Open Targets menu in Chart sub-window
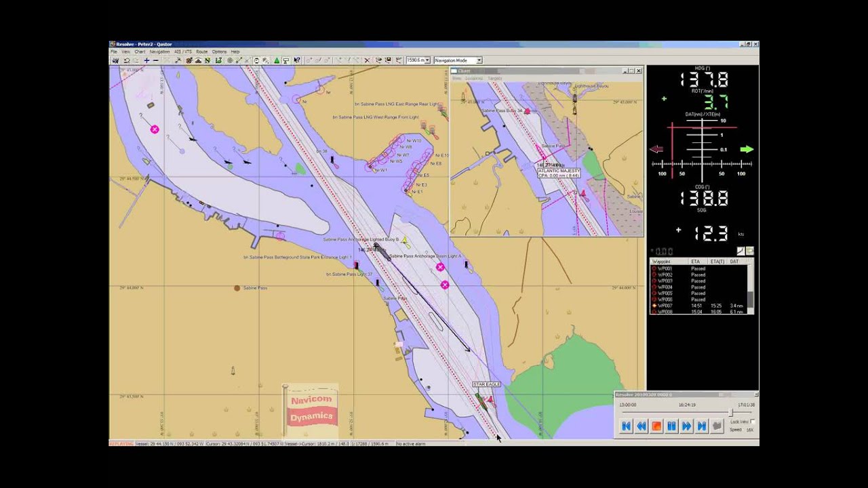 click(495, 78)
